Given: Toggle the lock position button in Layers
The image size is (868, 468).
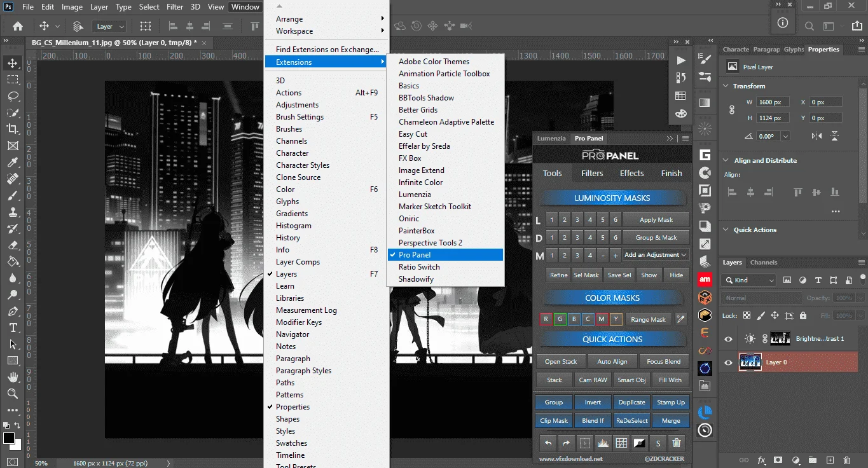Looking at the screenshot, I should coord(775,315).
